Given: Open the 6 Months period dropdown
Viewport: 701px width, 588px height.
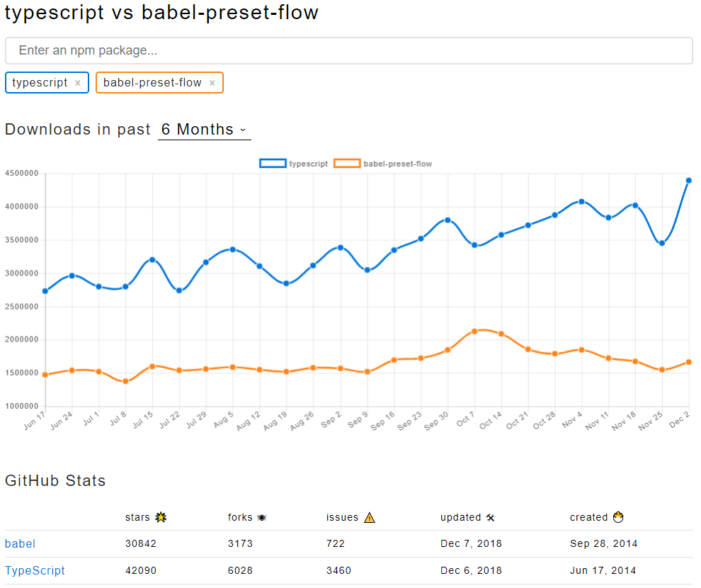Looking at the screenshot, I should click(x=204, y=130).
